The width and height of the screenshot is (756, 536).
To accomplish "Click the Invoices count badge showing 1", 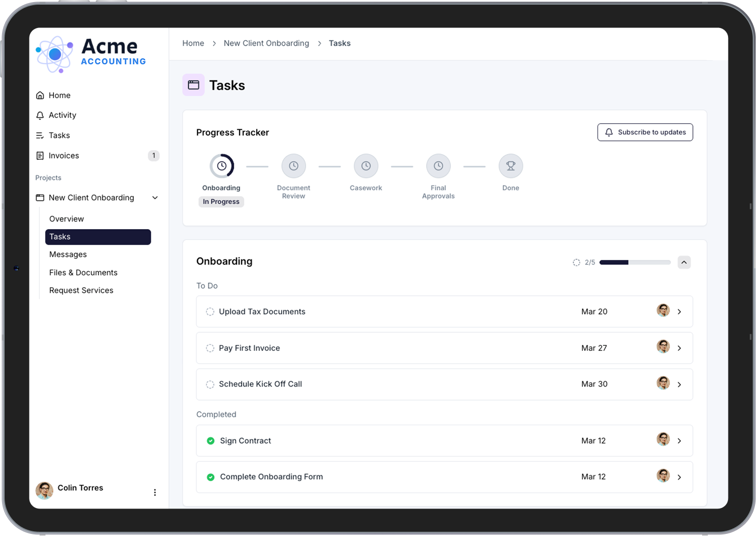I will (x=153, y=156).
